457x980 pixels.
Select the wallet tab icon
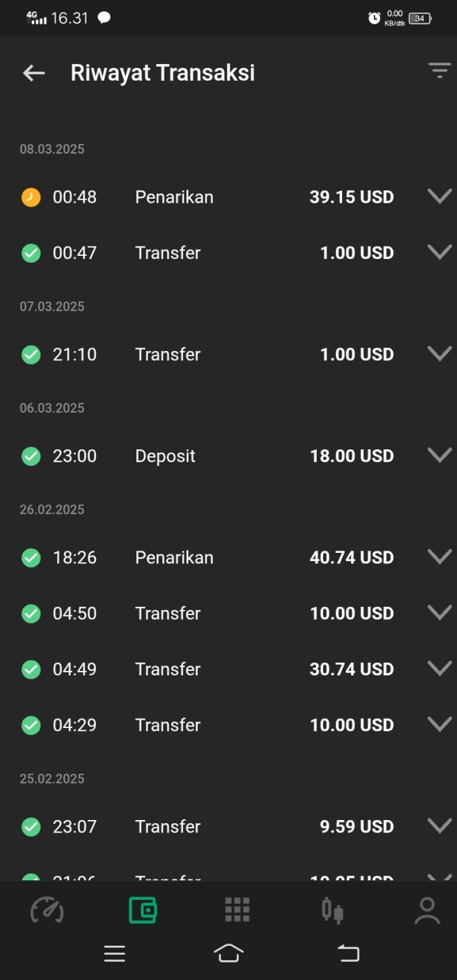(x=142, y=910)
